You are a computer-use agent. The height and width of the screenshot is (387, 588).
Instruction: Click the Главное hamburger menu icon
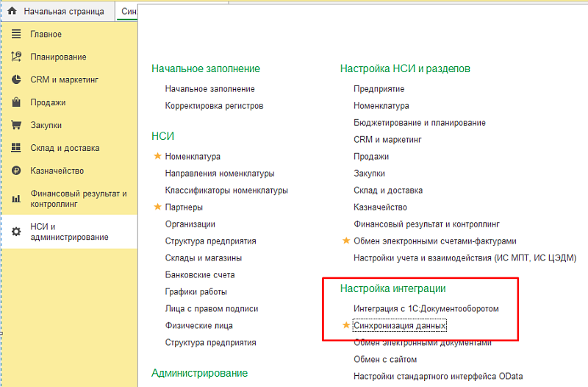pyautogui.click(x=16, y=35)
